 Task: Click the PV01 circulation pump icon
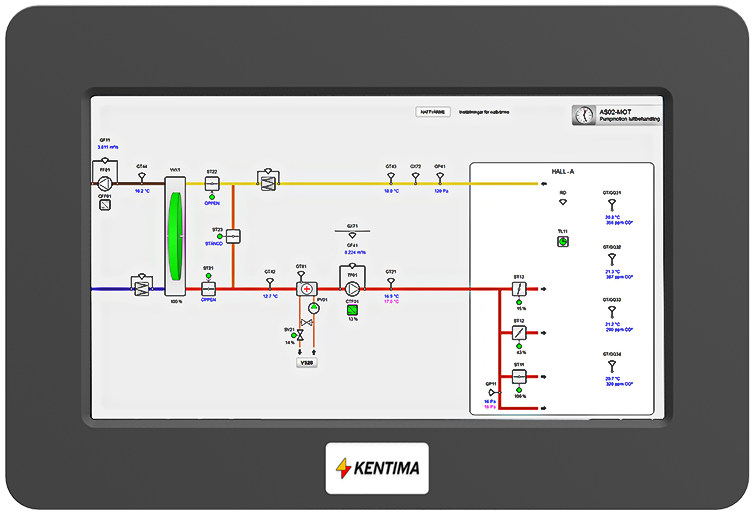point(315,307)
